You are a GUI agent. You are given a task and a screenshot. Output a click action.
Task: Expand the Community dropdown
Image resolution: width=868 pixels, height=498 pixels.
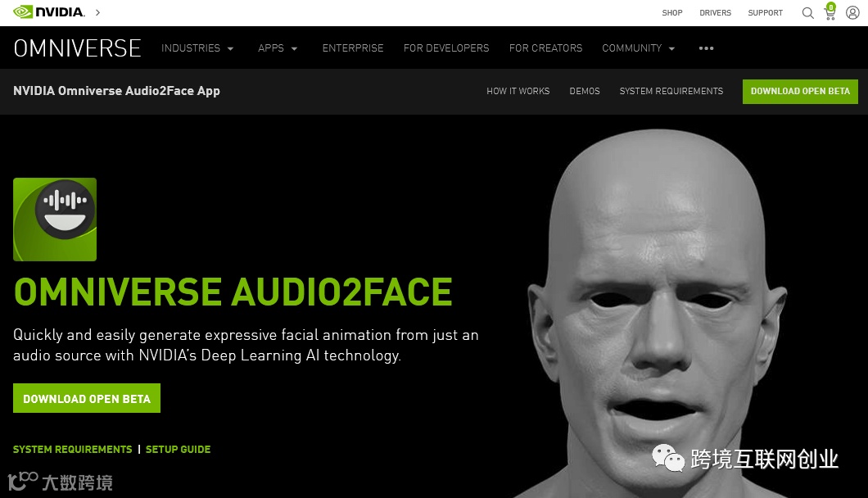click(x=638, y=48)
